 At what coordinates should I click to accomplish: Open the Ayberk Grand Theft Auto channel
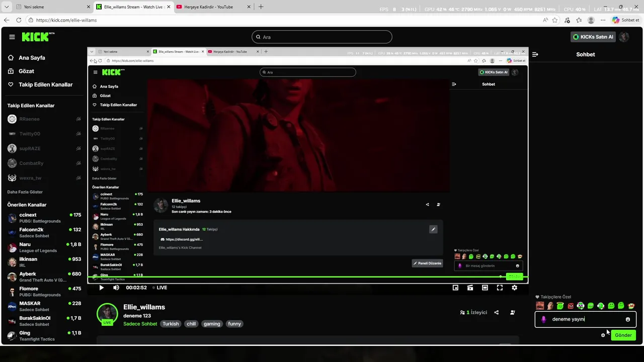[x=44, y=277]
